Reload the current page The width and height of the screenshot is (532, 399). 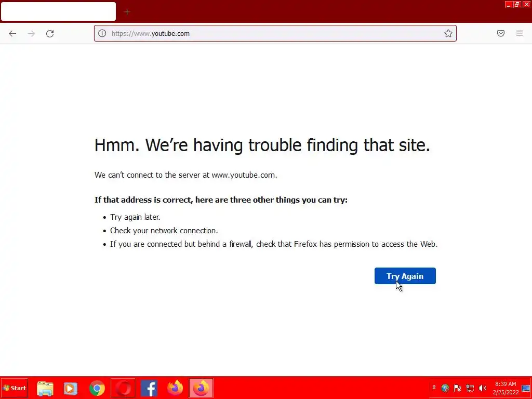(x=50, y=34)
